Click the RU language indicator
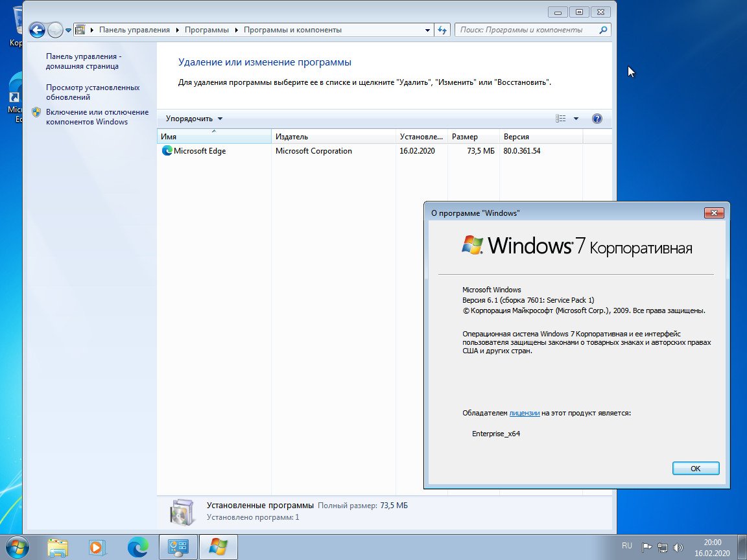Image resolution: width=747 pixels, height=560 pixels. 627,546
